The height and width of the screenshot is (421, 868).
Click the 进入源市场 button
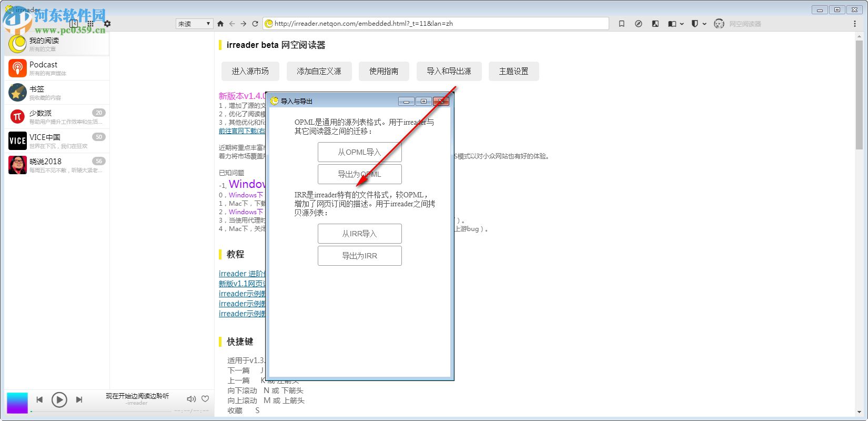pyautogui.click(x=250, y=71)
